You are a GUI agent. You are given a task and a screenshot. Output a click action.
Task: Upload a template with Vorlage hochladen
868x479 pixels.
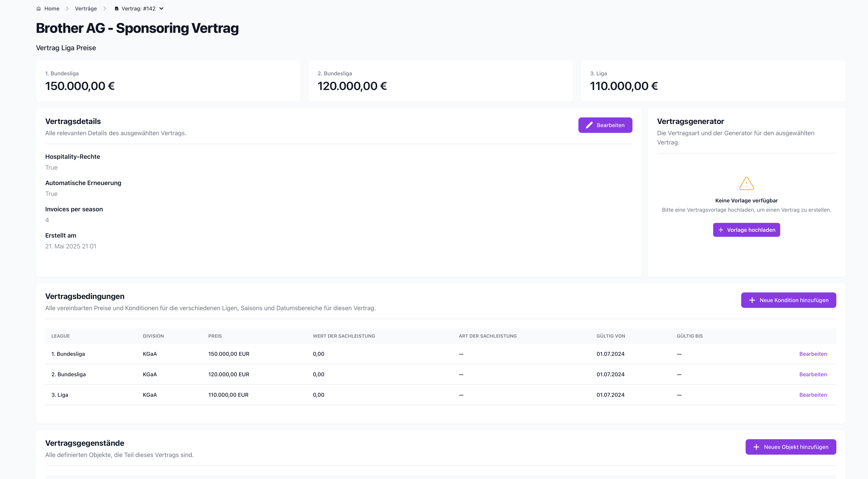point(746,230)
